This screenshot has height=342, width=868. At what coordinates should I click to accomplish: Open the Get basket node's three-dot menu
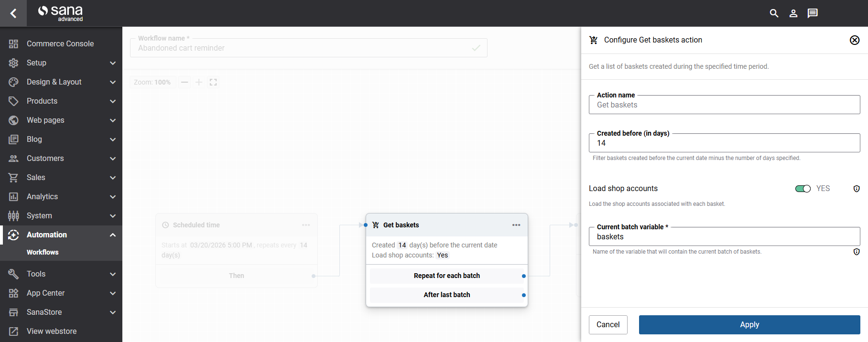tap(516, 225)
